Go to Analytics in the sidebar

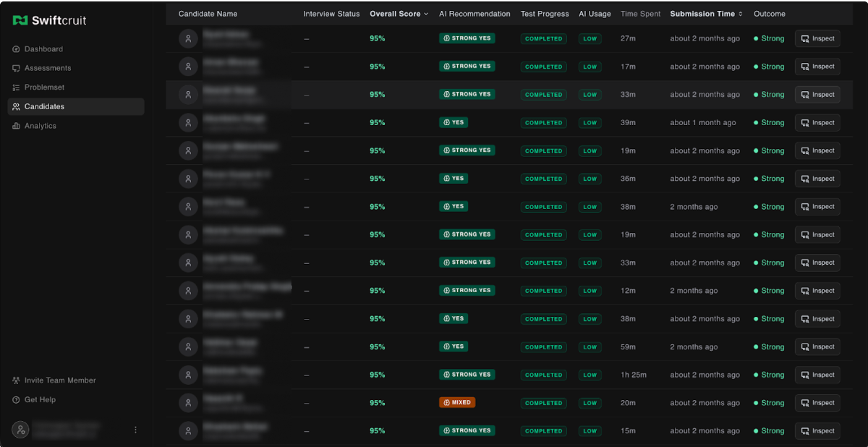(x=41, y=126)
